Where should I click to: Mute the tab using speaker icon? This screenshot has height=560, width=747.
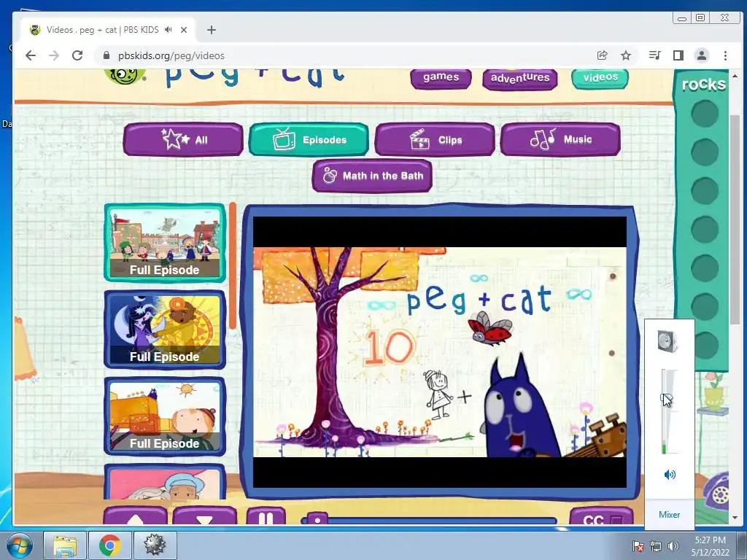click(168, 29)
